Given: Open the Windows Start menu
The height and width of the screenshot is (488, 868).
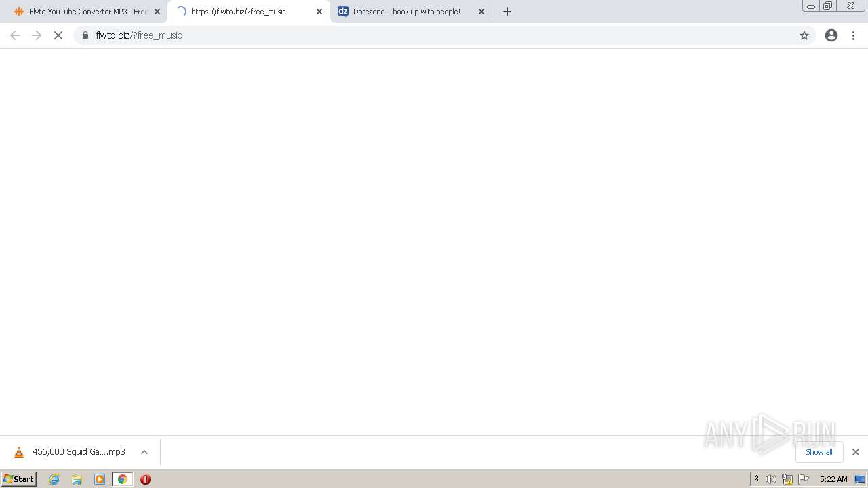Looking at the screenshot, I should click(x=19, y=479).
